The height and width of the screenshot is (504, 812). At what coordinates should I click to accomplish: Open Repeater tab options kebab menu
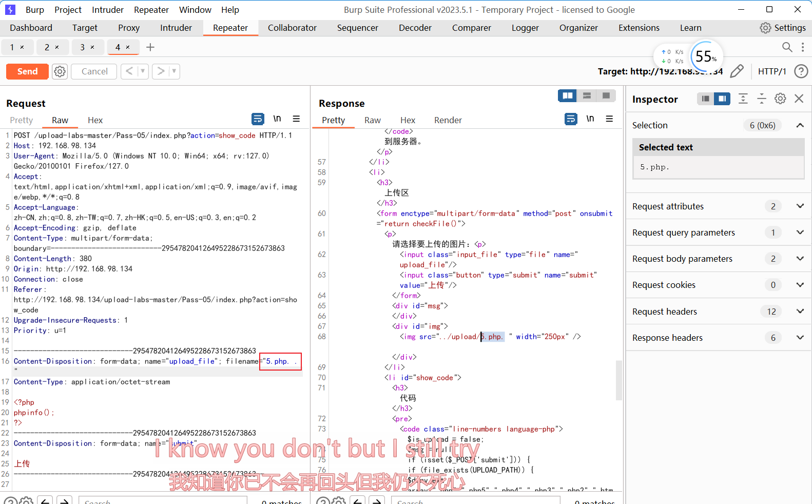(x=803, y=47)
